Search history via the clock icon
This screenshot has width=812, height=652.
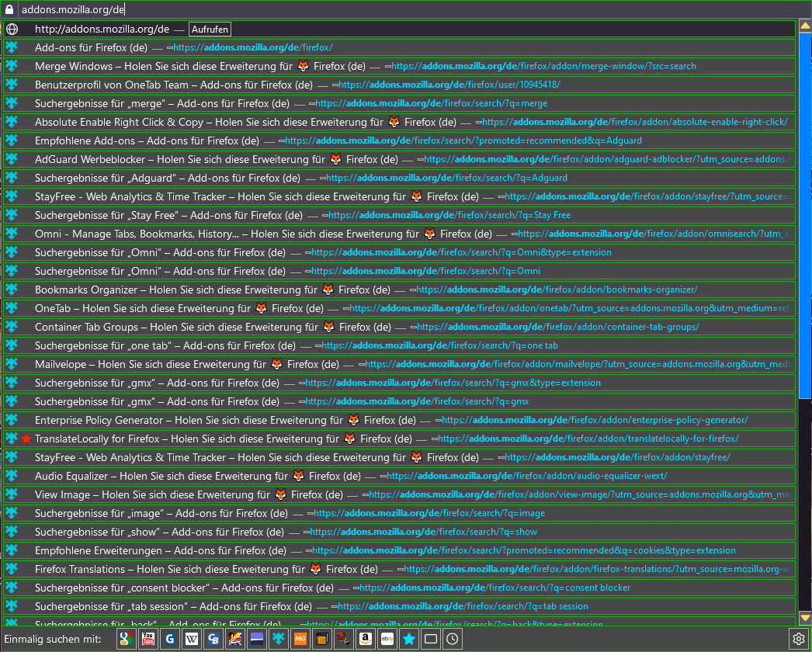pos(452,639)
